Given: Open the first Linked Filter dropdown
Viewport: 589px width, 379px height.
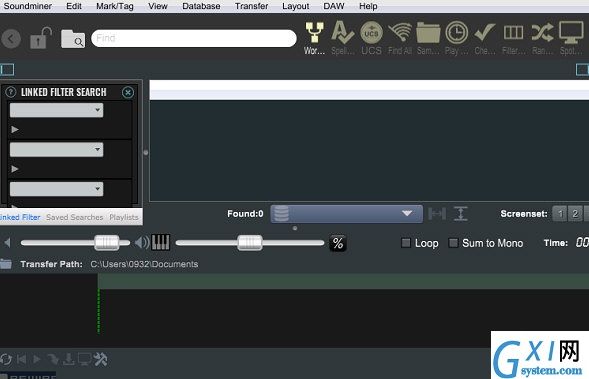Looking at the screenshot, I should click(56, 110).
